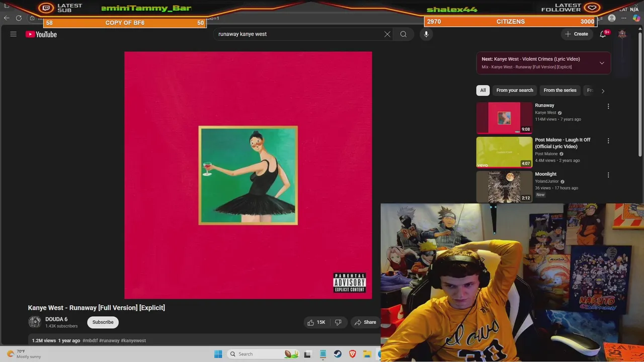
Task: Click the Create button
Action: click(x=576, y=34)
